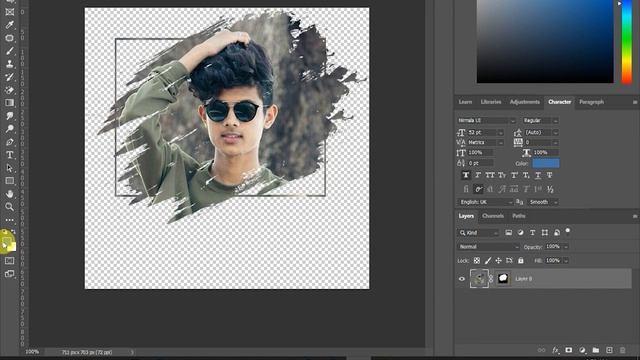The height and width of the screenshot is (360, 640).
Task: Lock layer position with the move icon
Action: (x=498, y=260)
